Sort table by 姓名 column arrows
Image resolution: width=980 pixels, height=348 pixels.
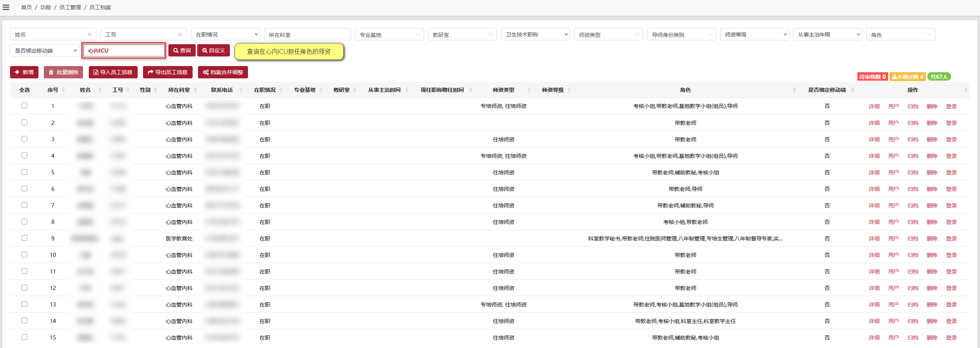point(100,90)
